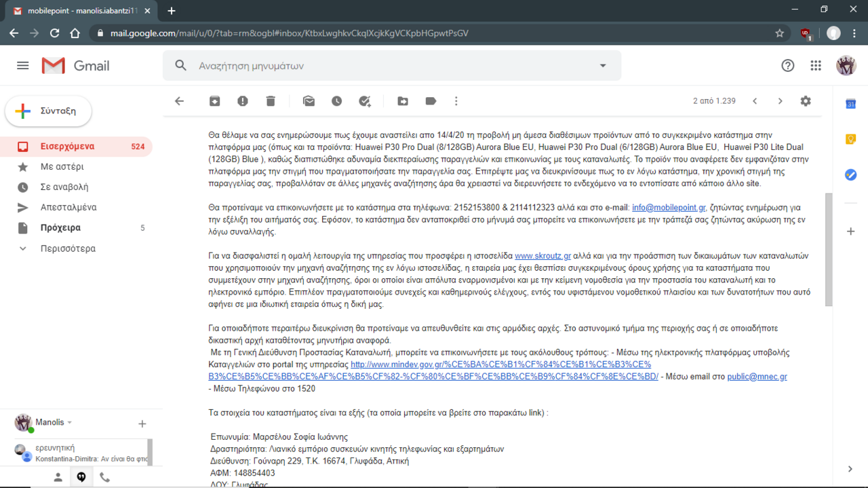Get add-ons with the plus icon
Viewport: 868px width, 488px height.
pos(850,231)
